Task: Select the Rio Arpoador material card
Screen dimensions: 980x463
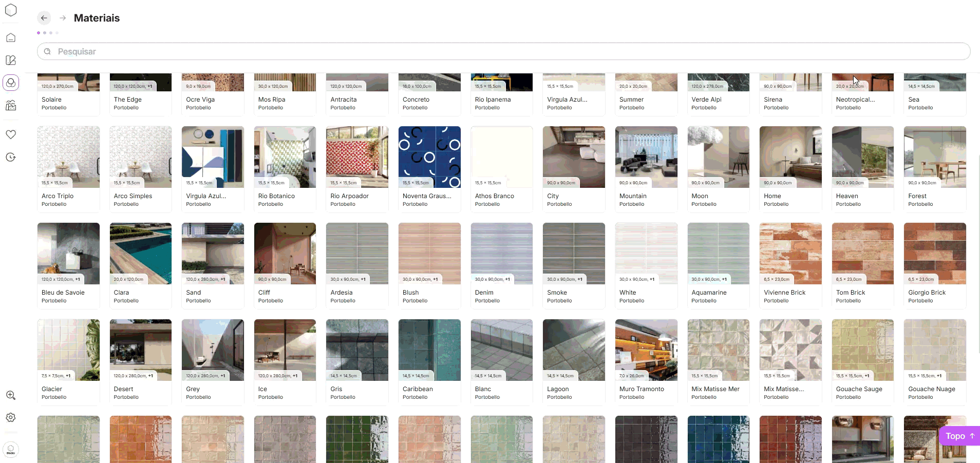Action: click(357, 169)
